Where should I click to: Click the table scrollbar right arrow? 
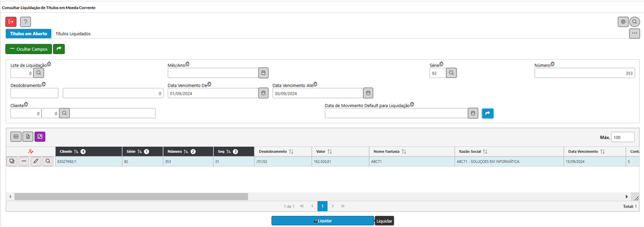click(627, 197)
